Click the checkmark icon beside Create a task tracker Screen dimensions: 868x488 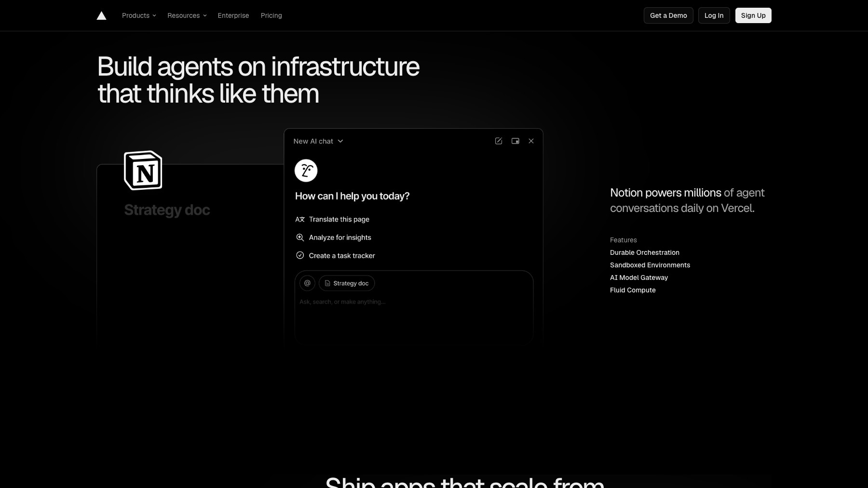point(300,255)
